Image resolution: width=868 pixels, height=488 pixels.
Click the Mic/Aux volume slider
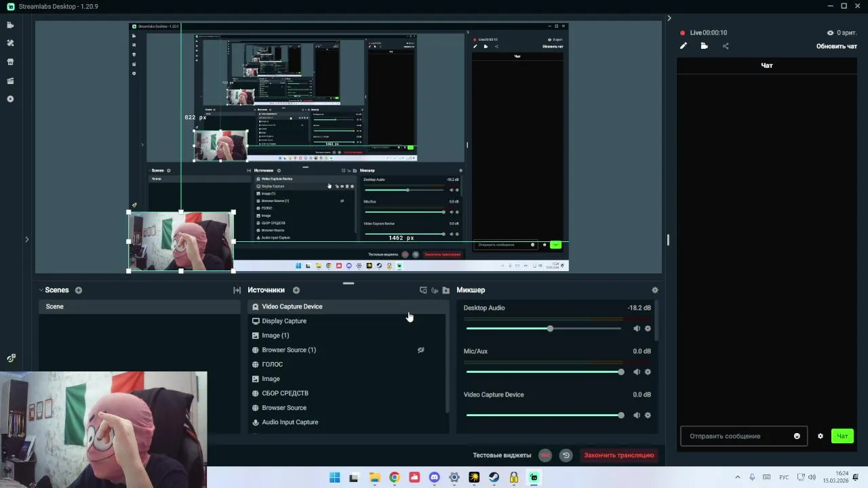click(544, 372)
